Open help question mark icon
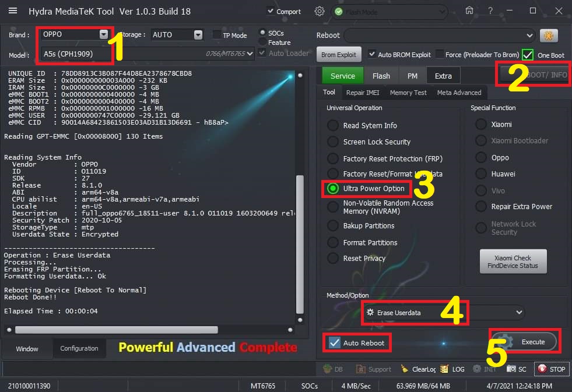The width and height of the screenshot is (572, 392). click(x=490, y=11)
